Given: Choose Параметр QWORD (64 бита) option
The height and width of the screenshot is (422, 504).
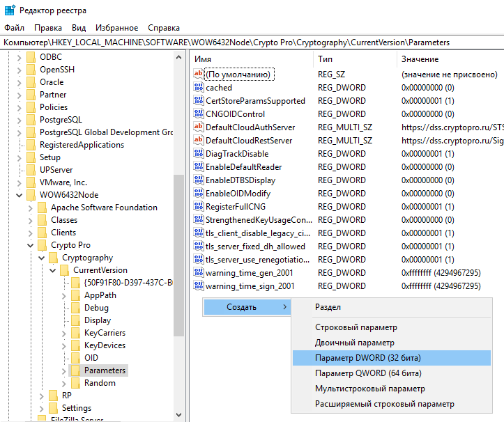Looking at the screenshot, I should tap(392, 373).
